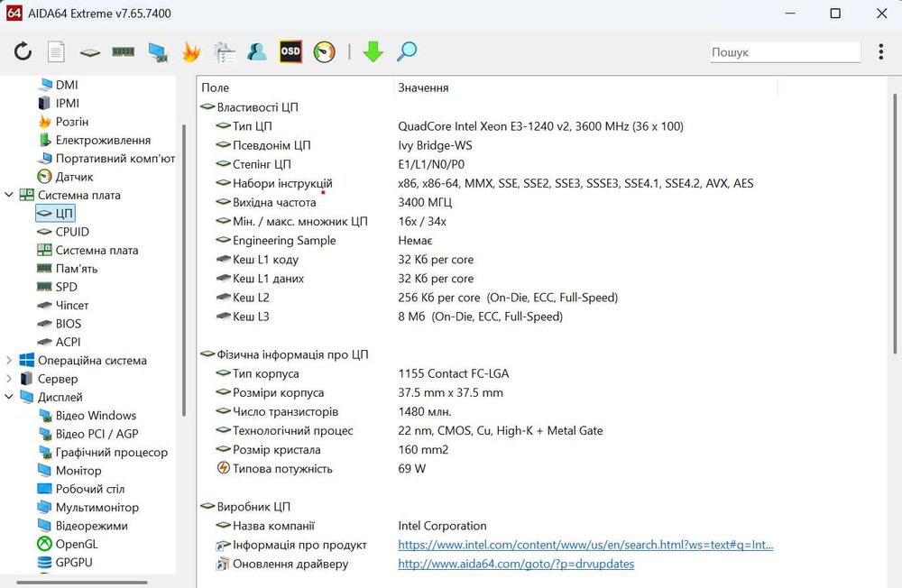Select OpenGL tree item

(68, 545)
